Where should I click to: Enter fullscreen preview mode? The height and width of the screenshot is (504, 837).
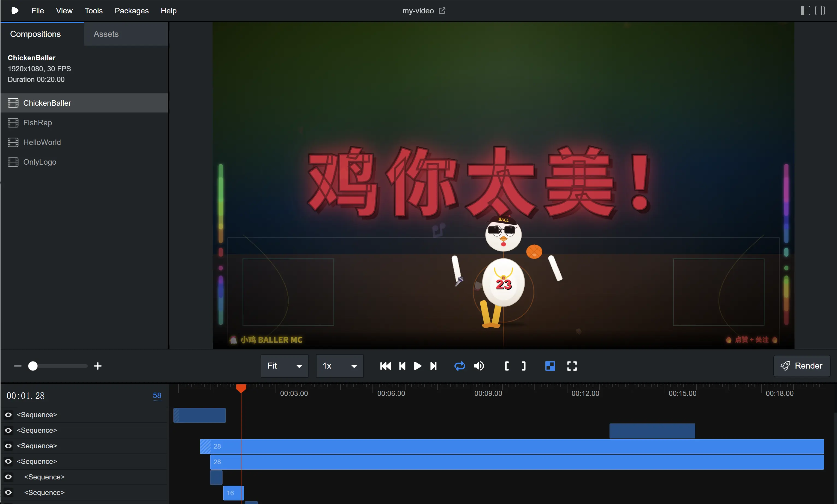[x=572, y=366]
